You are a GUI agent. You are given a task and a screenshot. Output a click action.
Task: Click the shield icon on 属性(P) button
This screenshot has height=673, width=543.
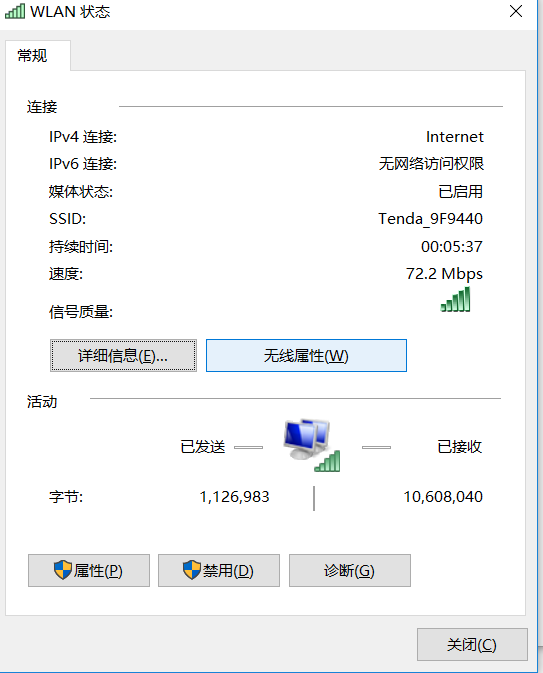(63, 570)
